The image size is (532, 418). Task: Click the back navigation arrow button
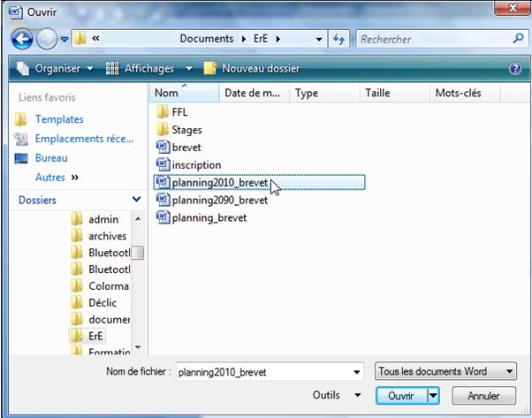tap(23, 40)
